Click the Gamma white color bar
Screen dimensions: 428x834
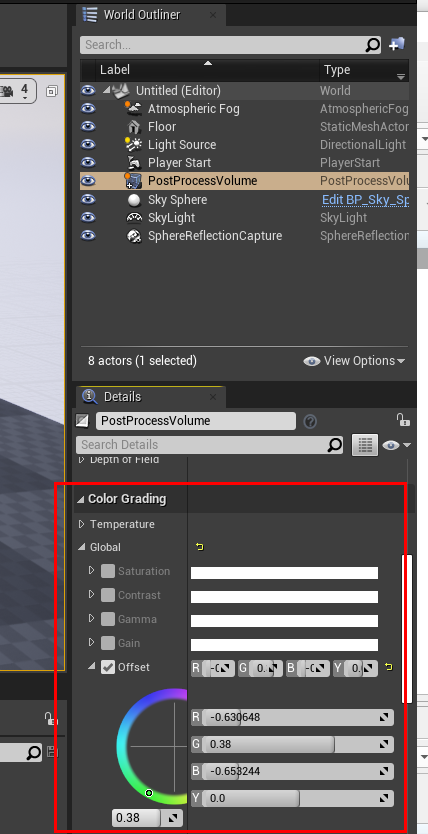click(284, 621)
